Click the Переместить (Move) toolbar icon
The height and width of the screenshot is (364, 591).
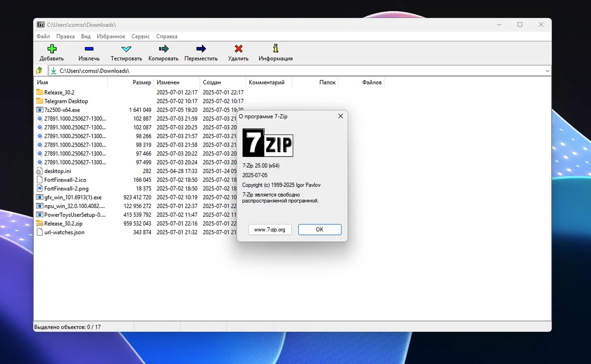click(x=201, y=49)
